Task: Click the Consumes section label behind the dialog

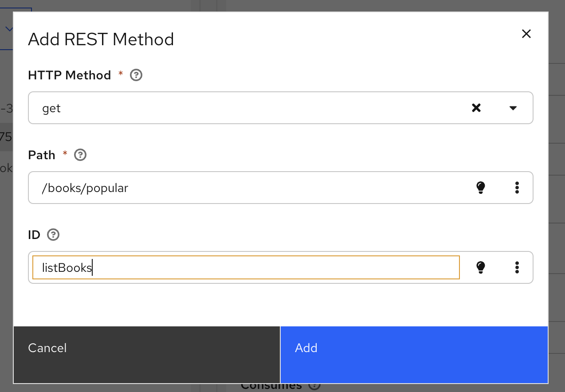Action: (x=271, y=385)
